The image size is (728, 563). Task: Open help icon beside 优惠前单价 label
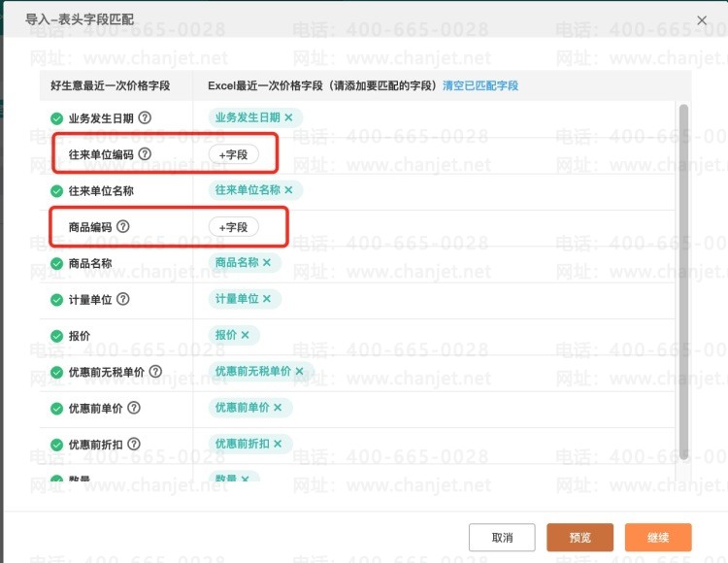(134, 408)
